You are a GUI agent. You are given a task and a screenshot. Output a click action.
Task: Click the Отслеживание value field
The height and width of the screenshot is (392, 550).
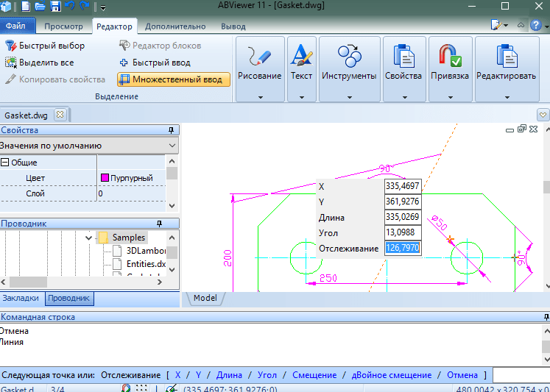click(x=403, y=248)
